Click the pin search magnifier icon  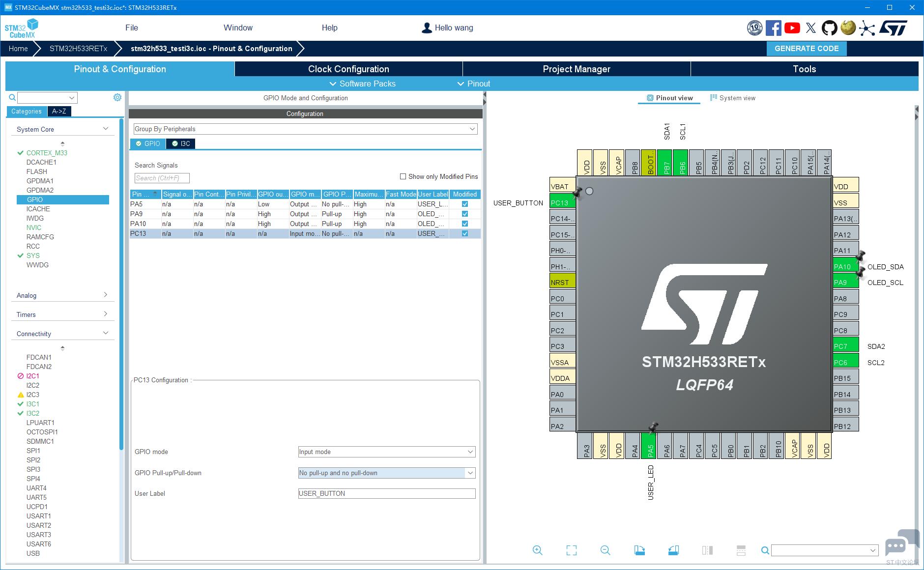765,550
